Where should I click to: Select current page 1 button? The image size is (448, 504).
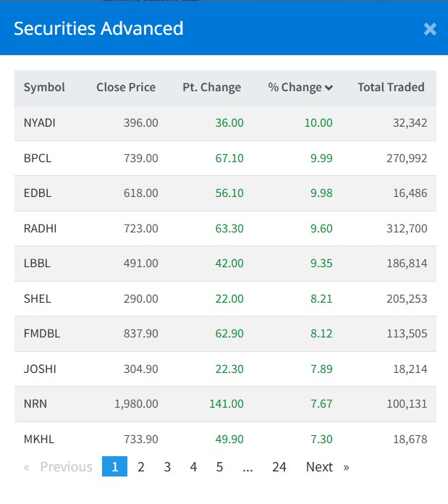click(x=114, y=467)
